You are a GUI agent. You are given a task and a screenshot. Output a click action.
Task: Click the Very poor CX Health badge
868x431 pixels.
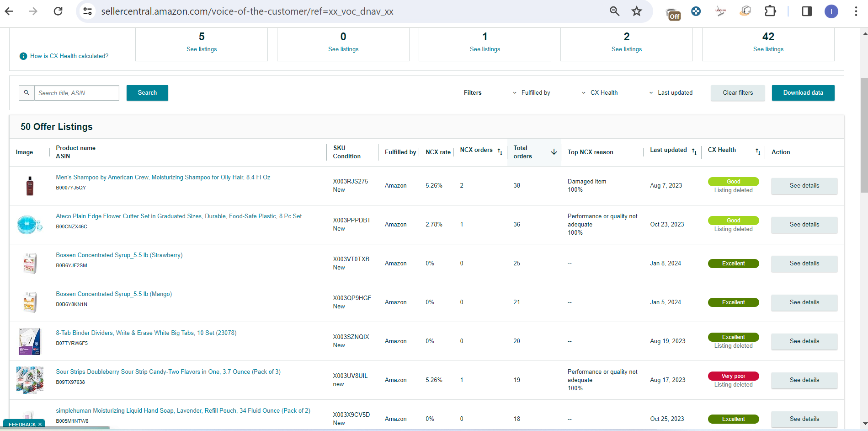(733, 376)
